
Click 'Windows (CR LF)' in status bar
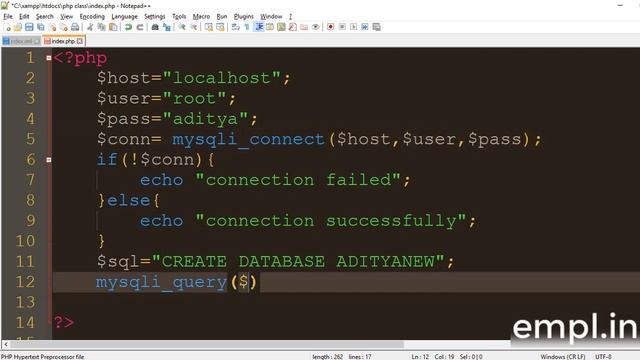click(x=563, y=357)
